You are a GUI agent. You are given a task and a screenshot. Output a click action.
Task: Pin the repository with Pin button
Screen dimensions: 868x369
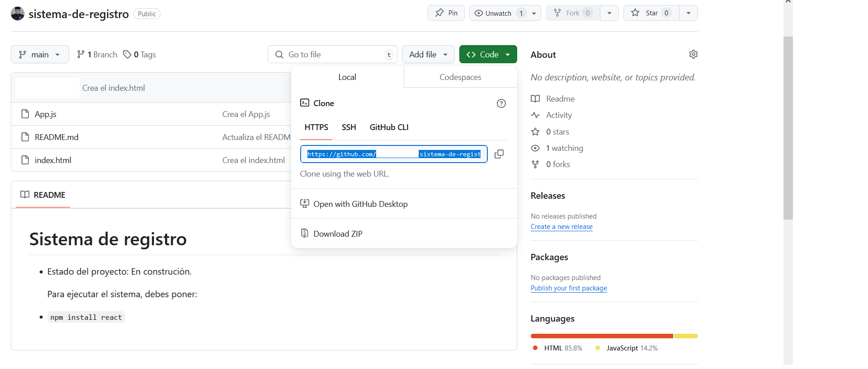coord(446,13)
